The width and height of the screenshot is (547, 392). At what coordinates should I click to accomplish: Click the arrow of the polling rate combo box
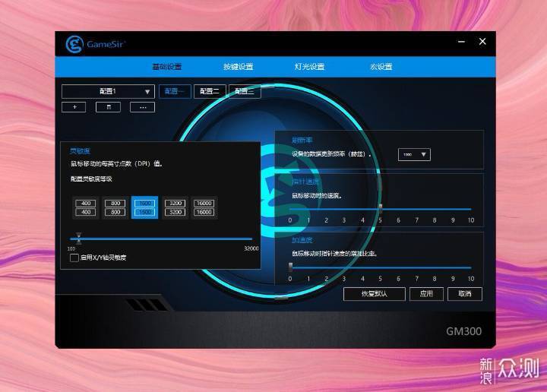coord(423,154)
